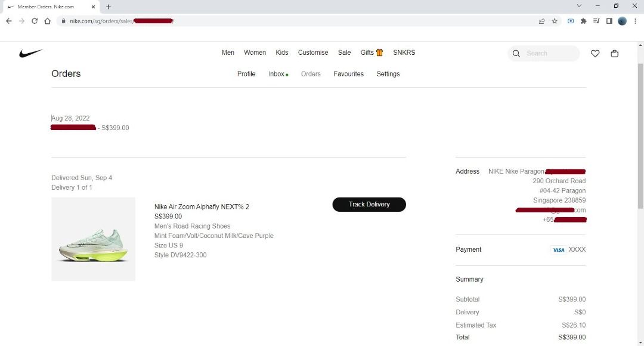Viewport: 644px width, 346px height.
Task: Open the shopping bag icon
Action: tap(614, 54)
